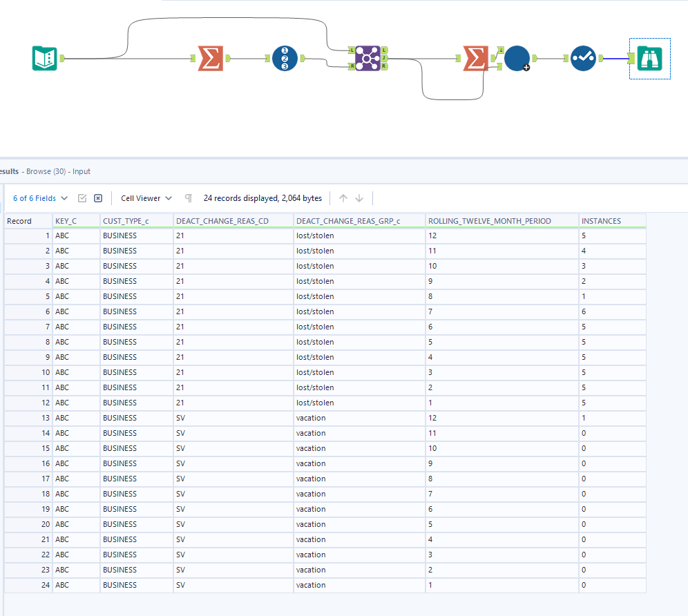Click the down arrow navigation button
The height and width of the screenshot is (616, 688).
tap(360, 198)
